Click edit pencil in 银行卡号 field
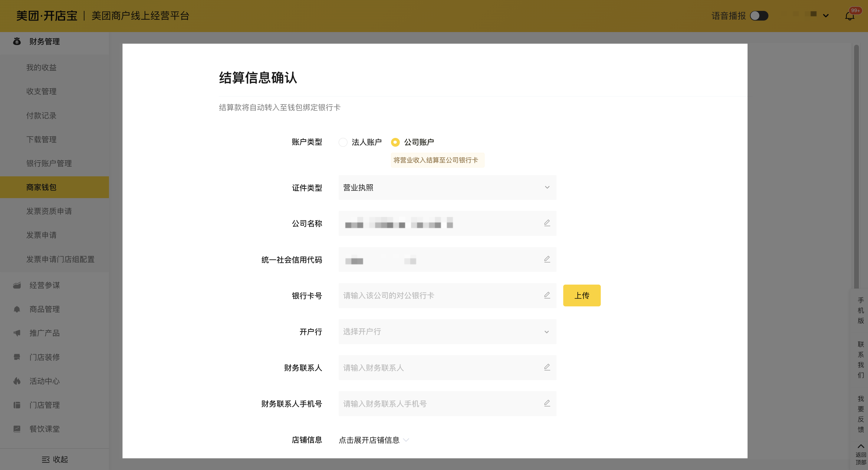868x470 pixels. (547, 295)
